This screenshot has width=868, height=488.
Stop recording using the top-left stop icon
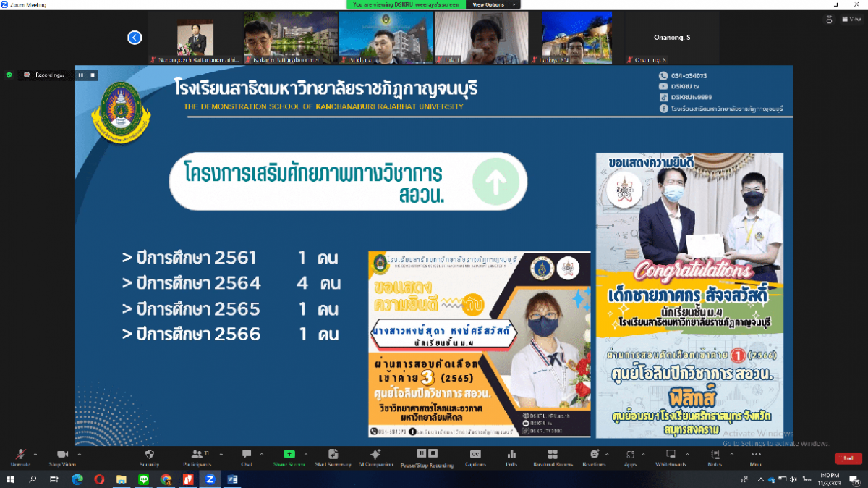(x=93, y=75)
